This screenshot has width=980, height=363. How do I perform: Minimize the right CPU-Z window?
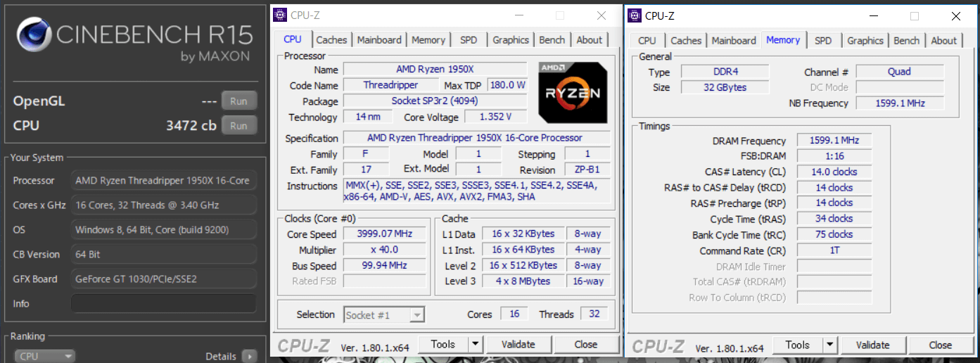pyautogui.click(x=874, y=15)
